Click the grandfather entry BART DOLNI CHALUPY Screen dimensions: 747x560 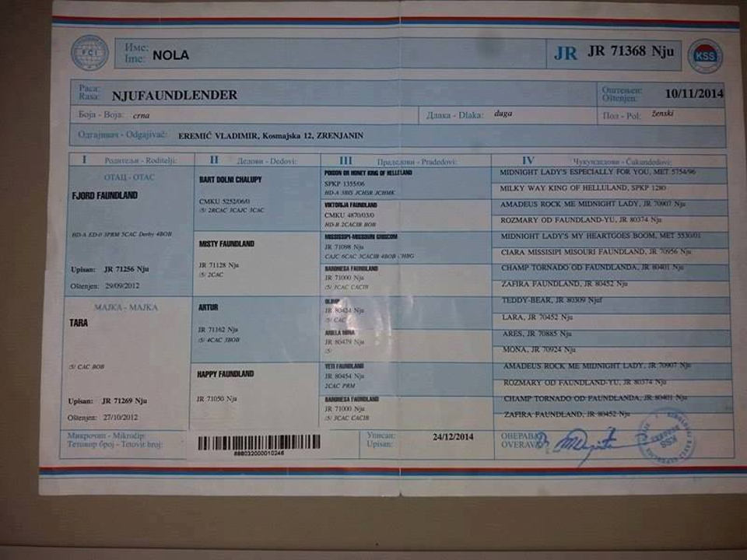point(230,180)
